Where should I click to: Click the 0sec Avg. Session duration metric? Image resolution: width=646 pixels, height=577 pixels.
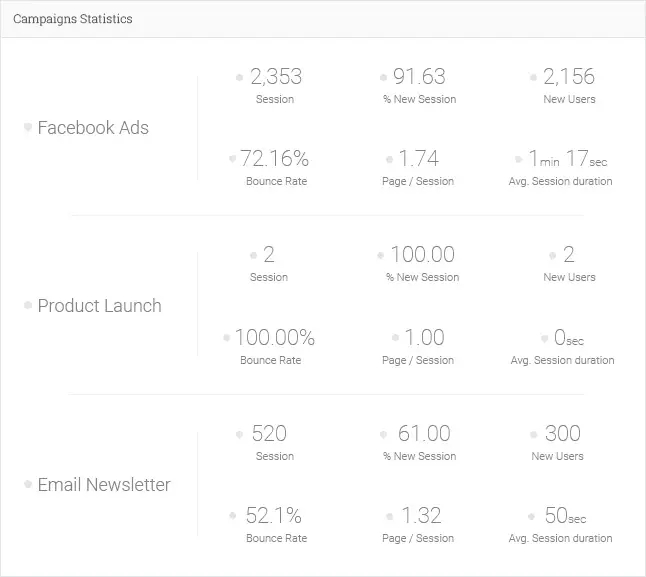[562, 347]
